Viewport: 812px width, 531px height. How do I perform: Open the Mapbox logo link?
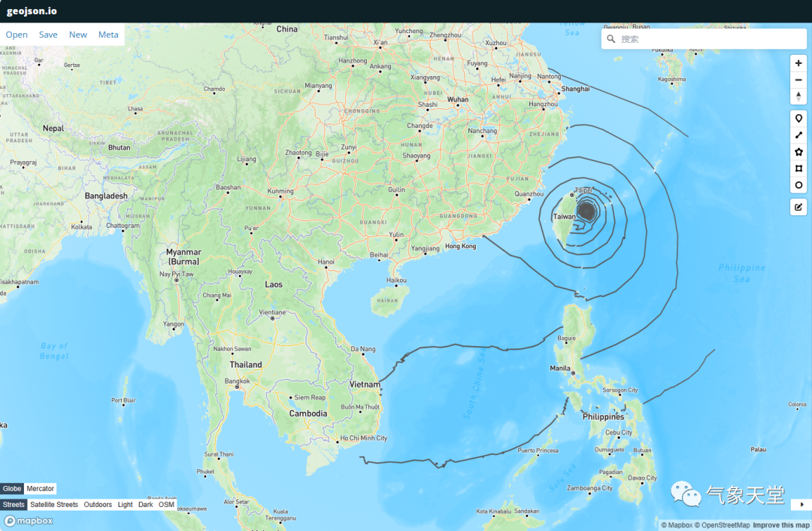coord(29,520)
